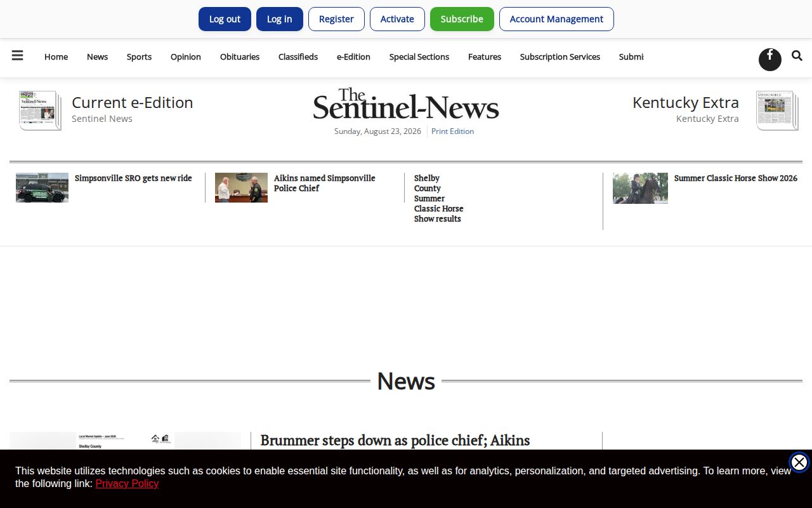Open the Subscription Services menu item
The image size is (812, 508).
pyautogui.click(x=560, y=57)
